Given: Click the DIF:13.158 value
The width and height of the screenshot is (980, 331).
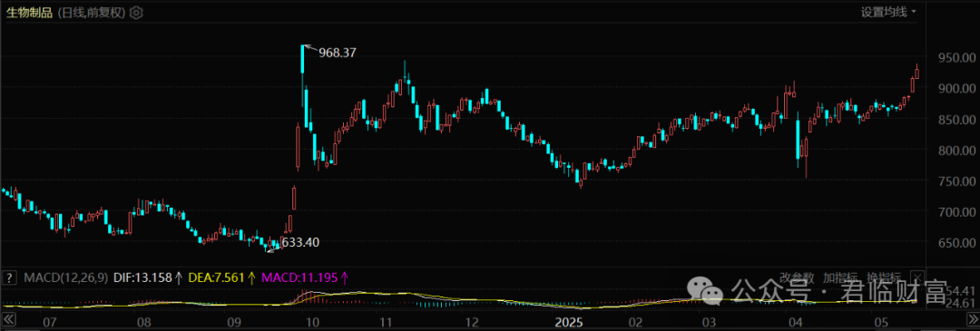Looking at the screenshot, I should click(x=143, y=277).
